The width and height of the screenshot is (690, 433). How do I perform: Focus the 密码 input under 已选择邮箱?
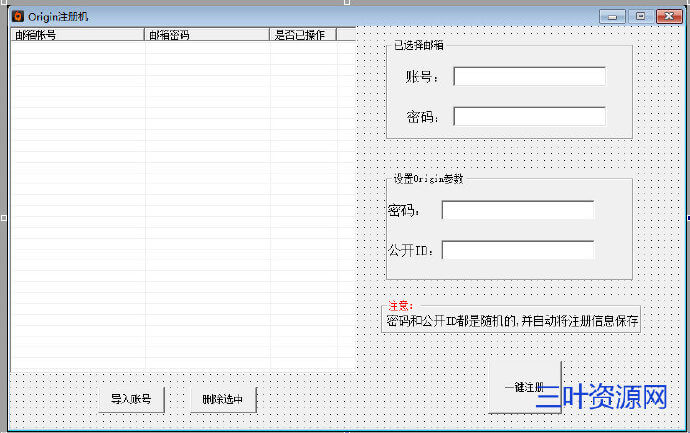pyautogui.click(x=529, y=117)
